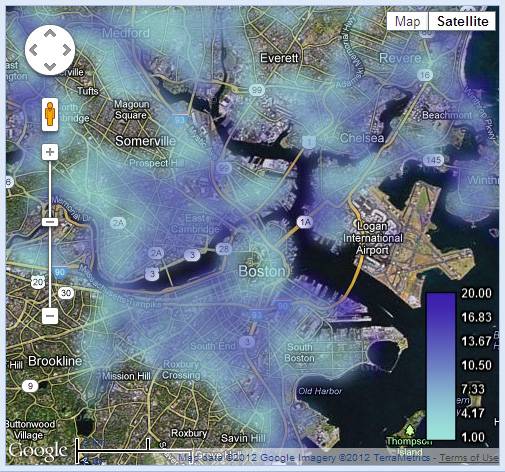Click the route 30 marker
This screenshot has height=472, width=505.
(66, 293)
